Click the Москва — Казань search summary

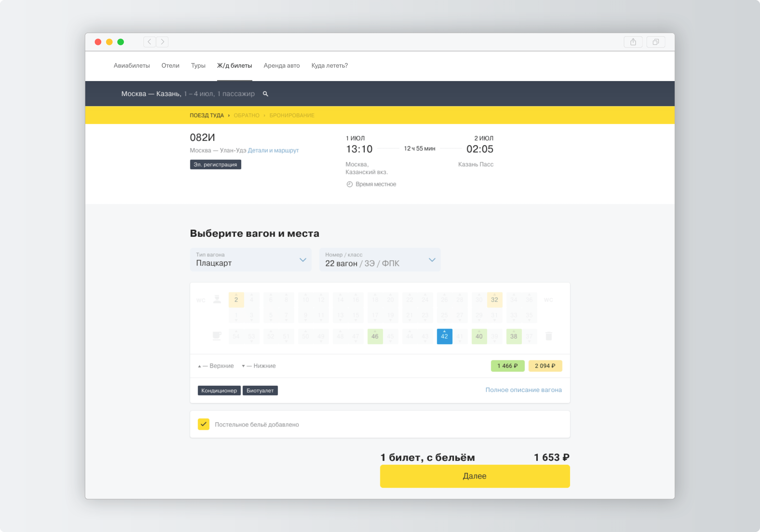(188, 94)
